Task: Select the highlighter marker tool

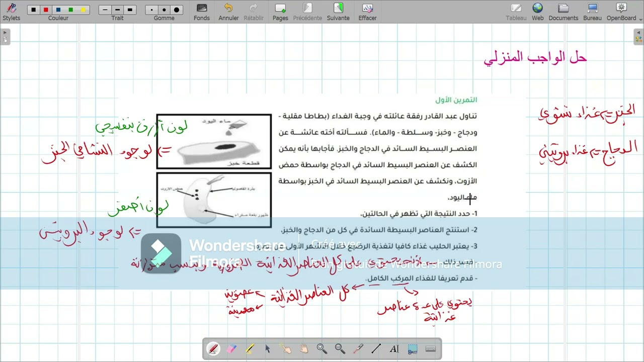Action: [250, 348]
